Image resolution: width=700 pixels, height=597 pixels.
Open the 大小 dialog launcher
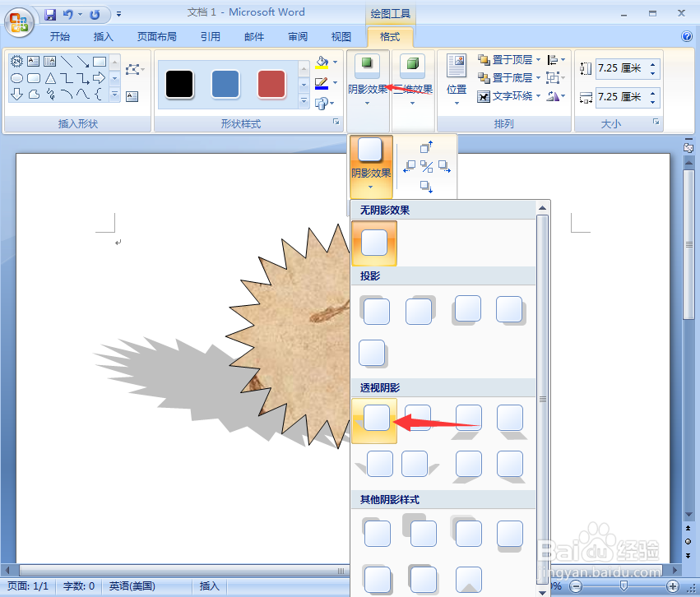point(656,122)
